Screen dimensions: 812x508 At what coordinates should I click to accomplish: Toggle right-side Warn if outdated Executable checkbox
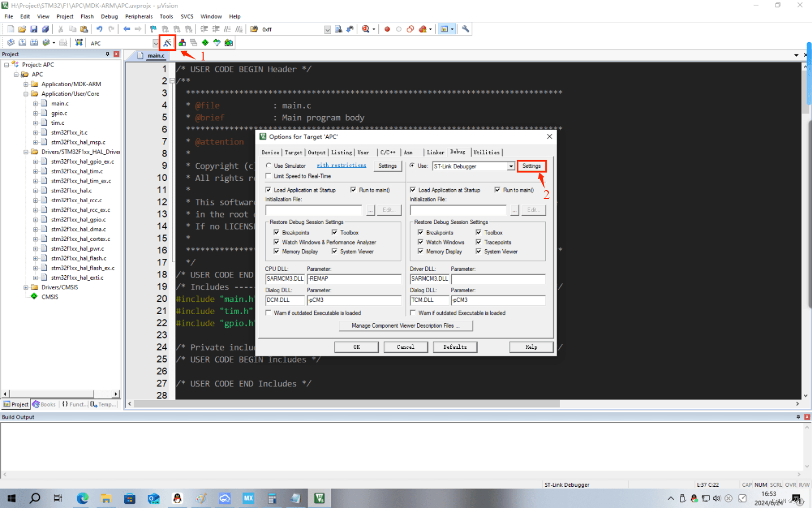(x=413, y=313)
